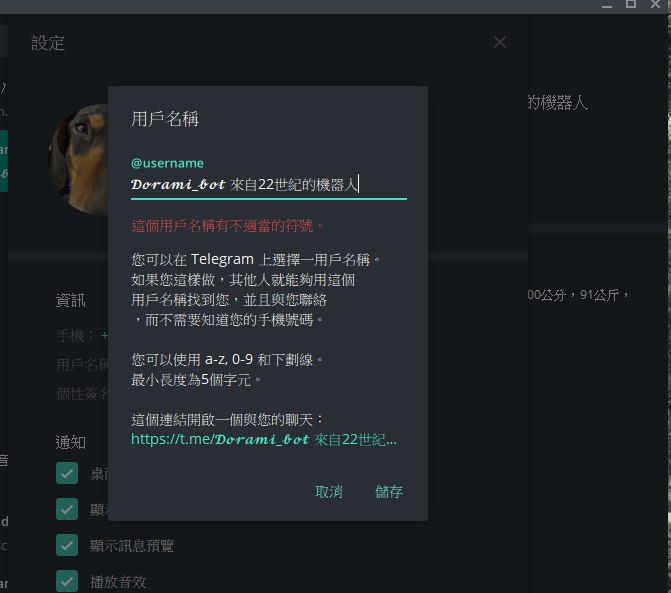Open the https://t.me/Dorami_bot link

264,439
